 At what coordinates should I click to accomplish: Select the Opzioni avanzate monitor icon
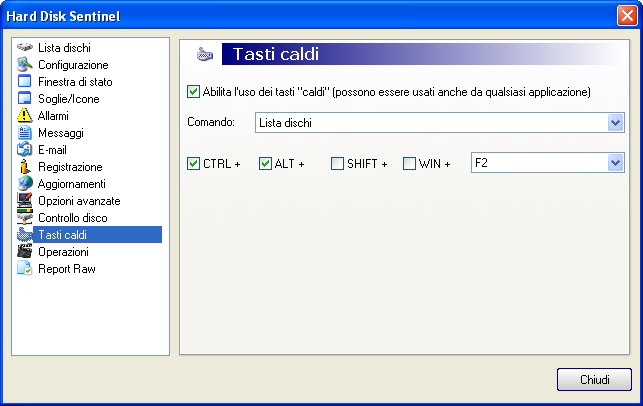tap(25, 201)
